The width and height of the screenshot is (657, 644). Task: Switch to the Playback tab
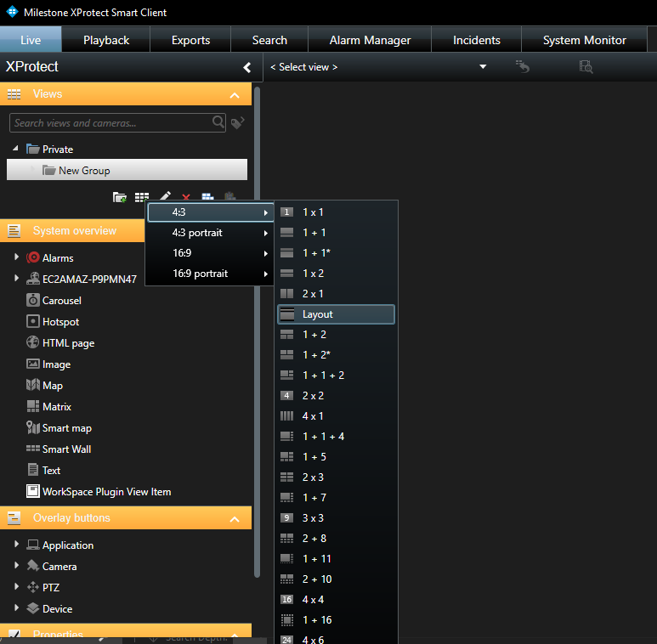pos(106,40)
